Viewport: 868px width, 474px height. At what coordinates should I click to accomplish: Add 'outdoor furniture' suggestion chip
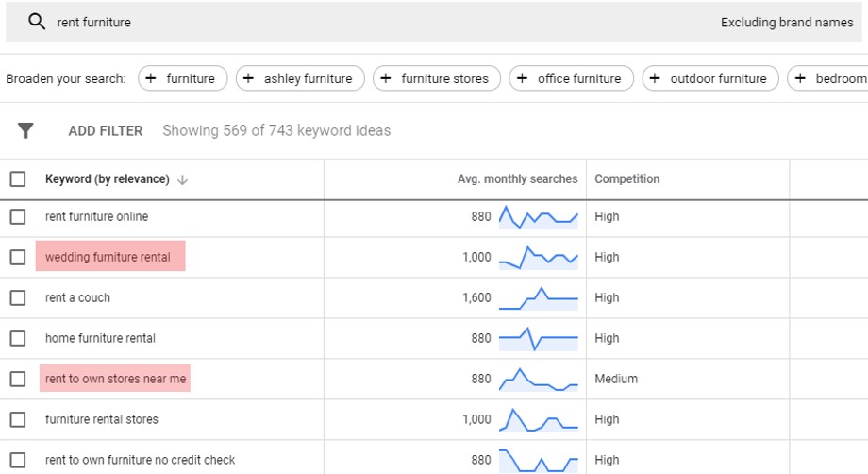(709, 78)
